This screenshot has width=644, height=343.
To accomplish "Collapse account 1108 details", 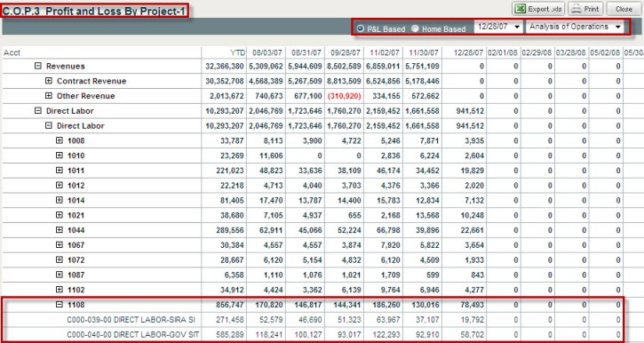I will point(60,305).
